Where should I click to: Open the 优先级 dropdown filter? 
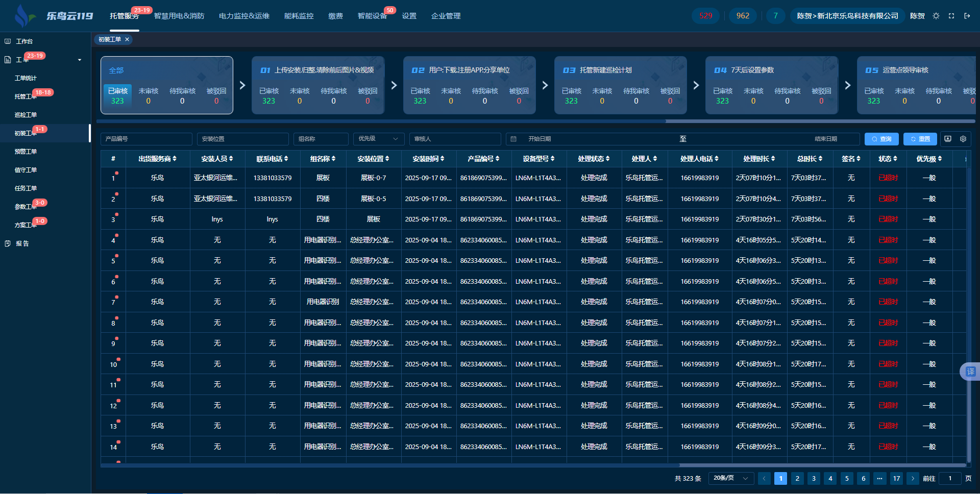pos(378,139)
